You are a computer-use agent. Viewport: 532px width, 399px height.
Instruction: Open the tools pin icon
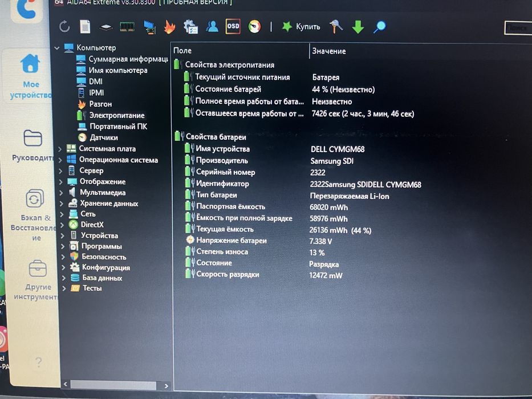(x=336, y=26)
